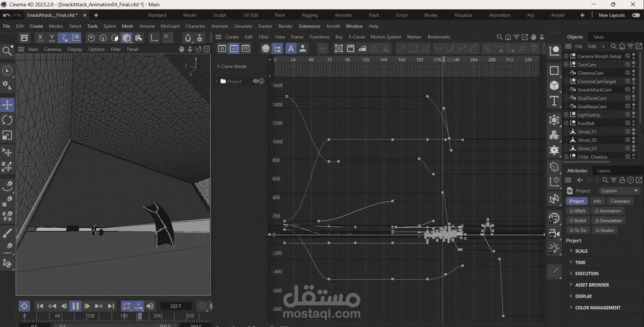Screen dimensions: 644x327
Task: Open the MoGraph menu
Action: click(170, 26)
